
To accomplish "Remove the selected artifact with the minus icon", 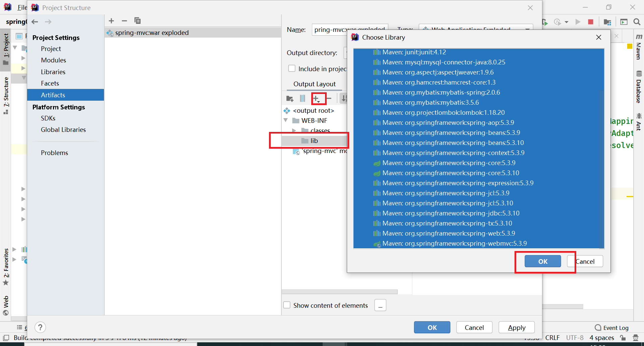I will pos(124,21).
